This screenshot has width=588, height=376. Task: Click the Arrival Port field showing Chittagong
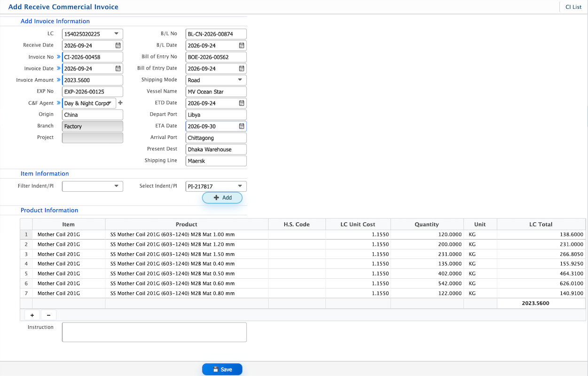pos(216,138)
